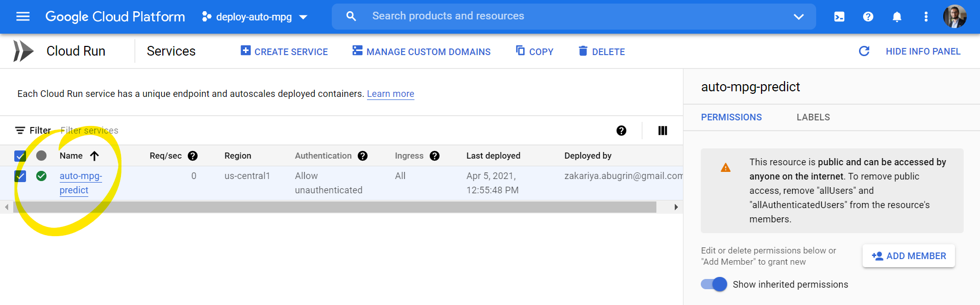The width and height of the screenshot is (980, 305).
Task: Click the green status check icon
Action: (41, 176)
